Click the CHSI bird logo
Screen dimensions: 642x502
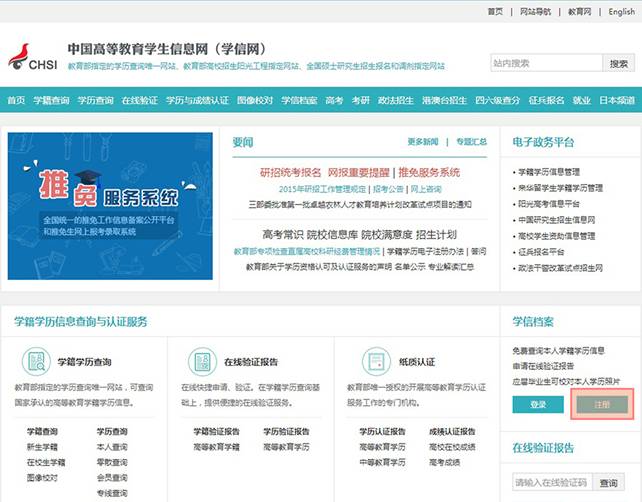coord(33,57)
